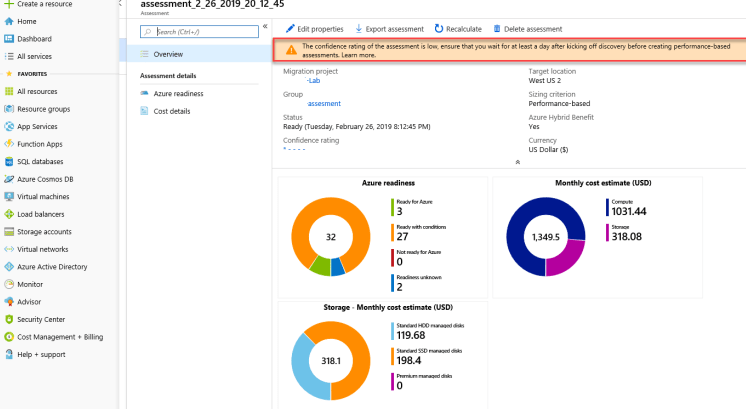The width and height of the screenshot is (746, 409).
Task: Open the SQL databases icon
Action: tap(9, 162)
